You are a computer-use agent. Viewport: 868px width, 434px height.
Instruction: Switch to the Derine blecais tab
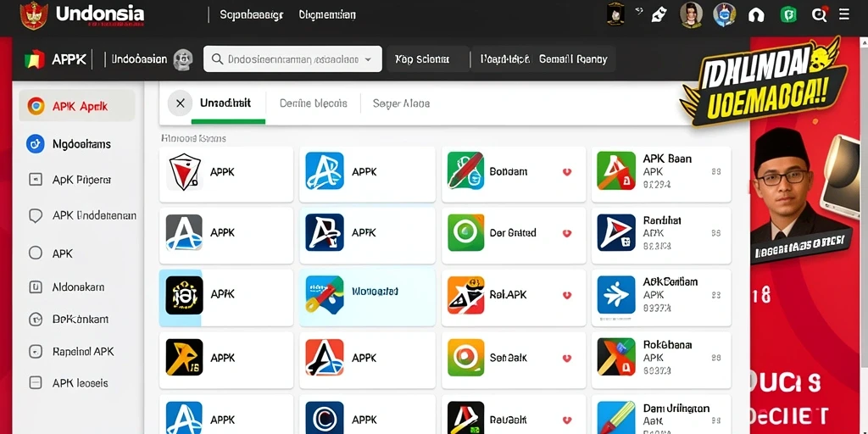tap(314, 103)
